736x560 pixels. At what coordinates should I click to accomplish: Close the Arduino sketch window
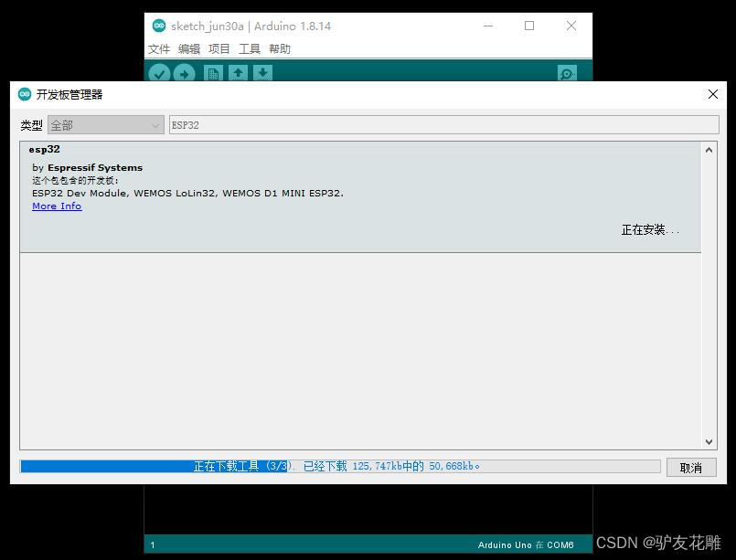pyautogui.click(x=571, y=26)
